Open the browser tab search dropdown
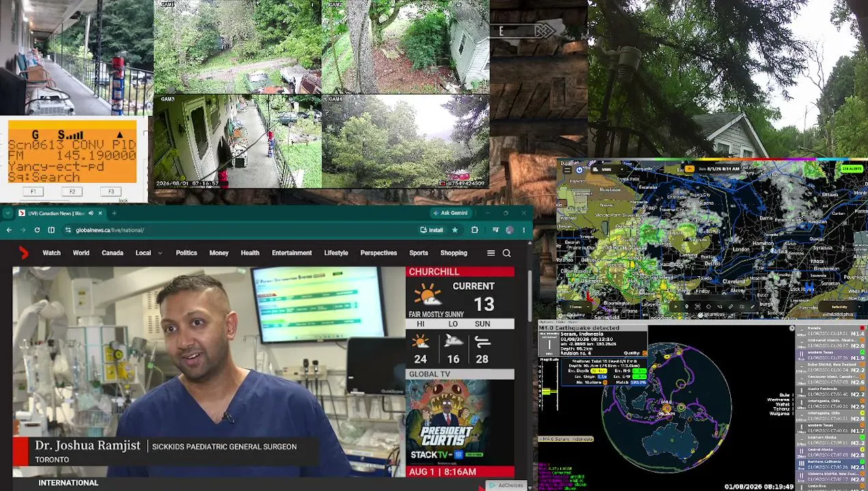 [9, 213]
